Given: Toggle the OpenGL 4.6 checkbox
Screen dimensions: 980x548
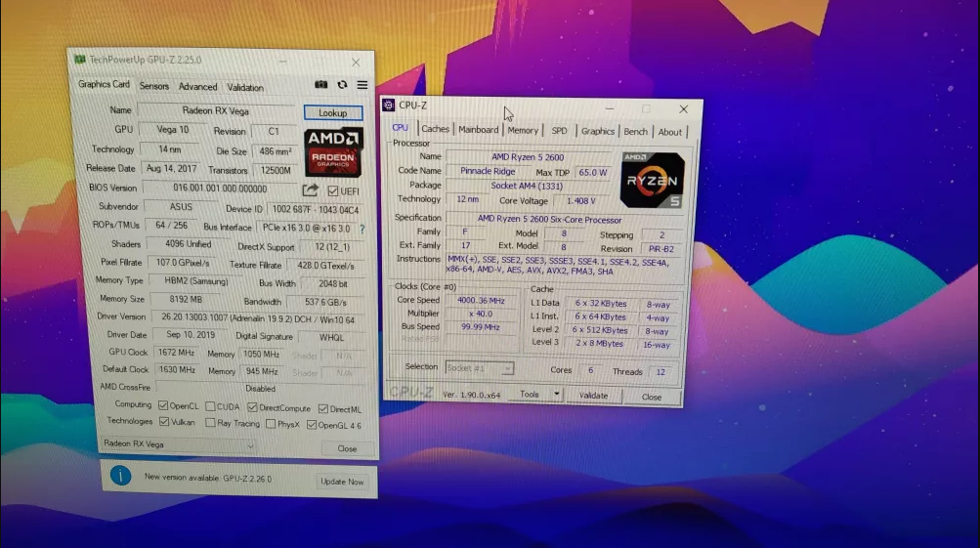Looking at the screenshot, I should pos(312,425).
